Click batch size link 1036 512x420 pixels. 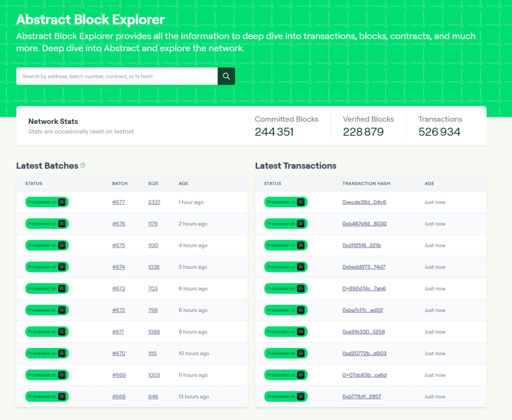click(x=154, y=267)
